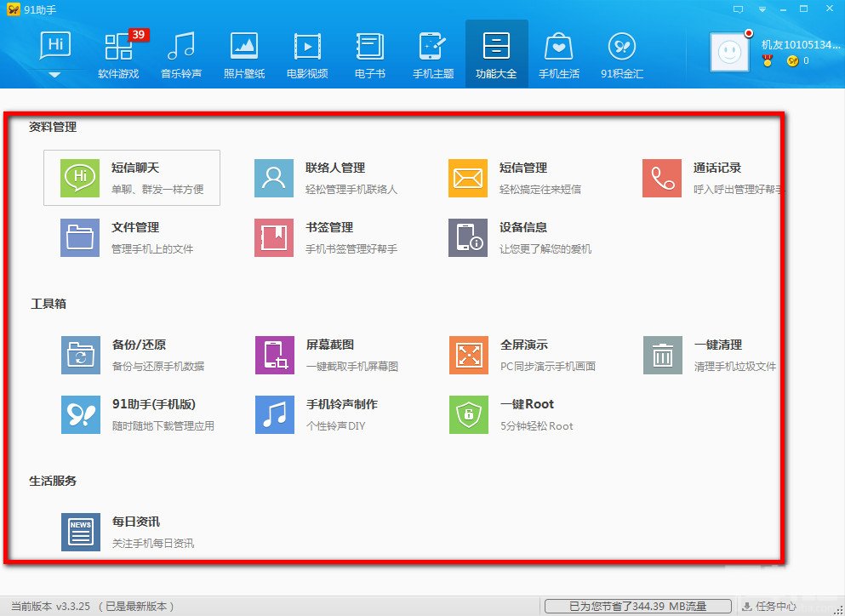Click the 短信聊天 label text
This screenshot has height=616, width=845.
135,168
